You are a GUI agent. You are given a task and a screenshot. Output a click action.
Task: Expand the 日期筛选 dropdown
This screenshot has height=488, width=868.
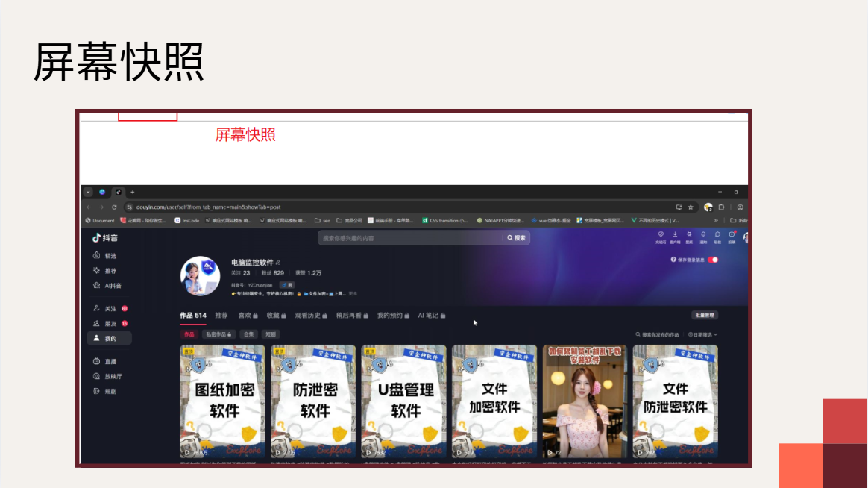click(x=702, y=334)
